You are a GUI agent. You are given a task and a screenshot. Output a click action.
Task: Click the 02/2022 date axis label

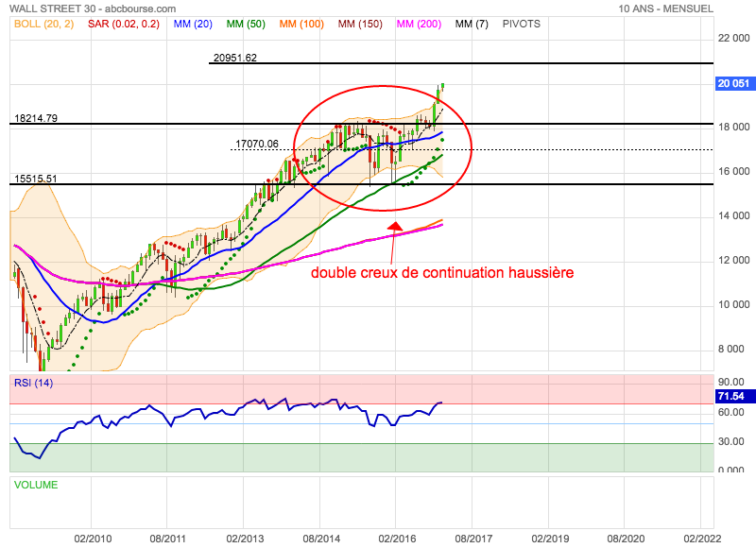point(702,539)
